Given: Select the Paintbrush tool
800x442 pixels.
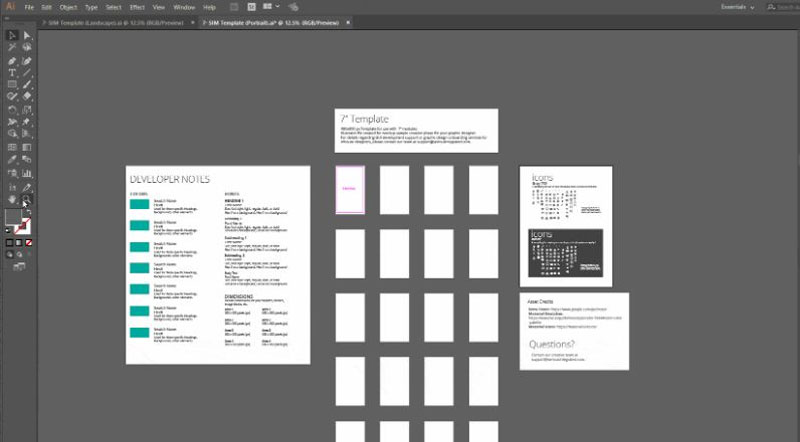Looking at the screenshot, I should pyautogui.click(x=27, y=85).
